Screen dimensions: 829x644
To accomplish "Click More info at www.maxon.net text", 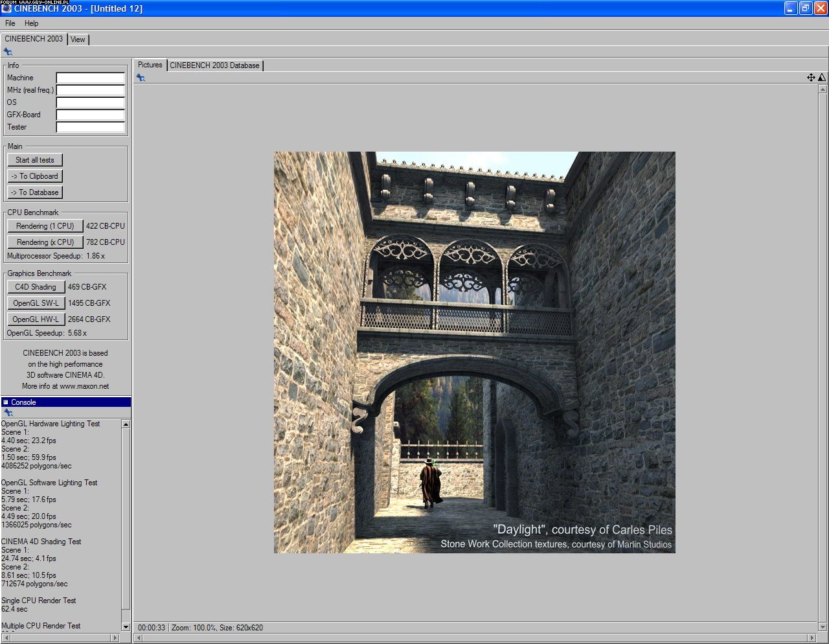I will pyautogui.click(x=65, y=386).
